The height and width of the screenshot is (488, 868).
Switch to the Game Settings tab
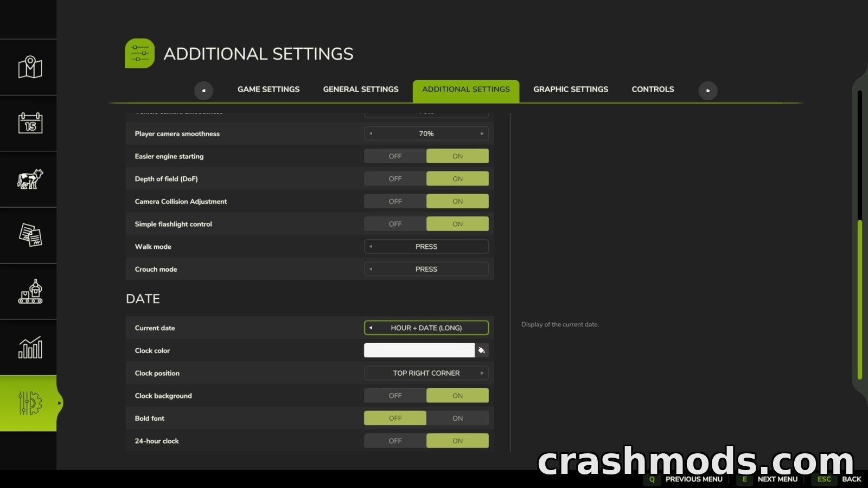[x=269, y=89]
